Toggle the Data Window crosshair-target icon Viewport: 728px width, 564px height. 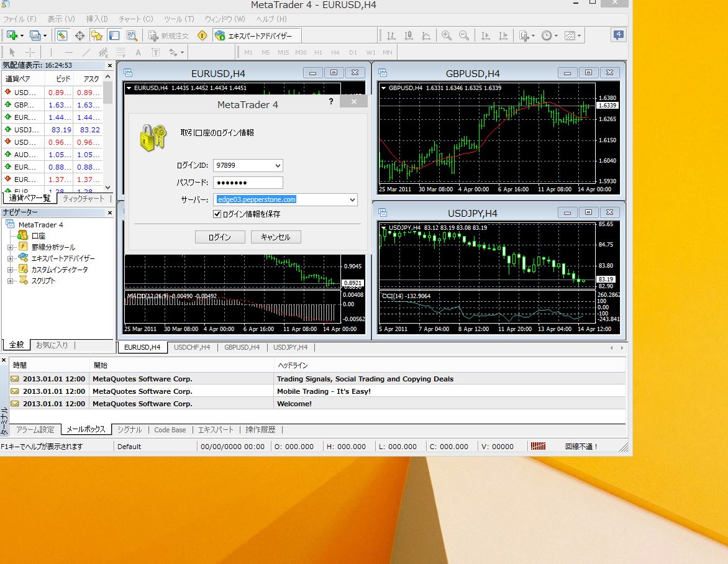(80, 35)
